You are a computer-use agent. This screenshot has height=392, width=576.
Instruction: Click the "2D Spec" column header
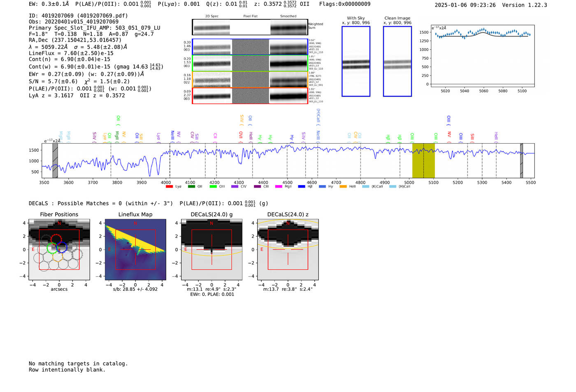point(212,16)
